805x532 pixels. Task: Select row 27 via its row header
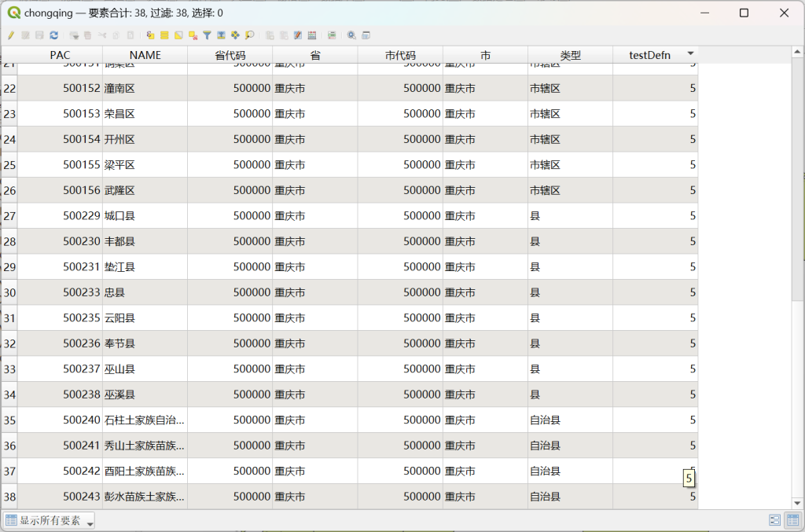(9, 216)
